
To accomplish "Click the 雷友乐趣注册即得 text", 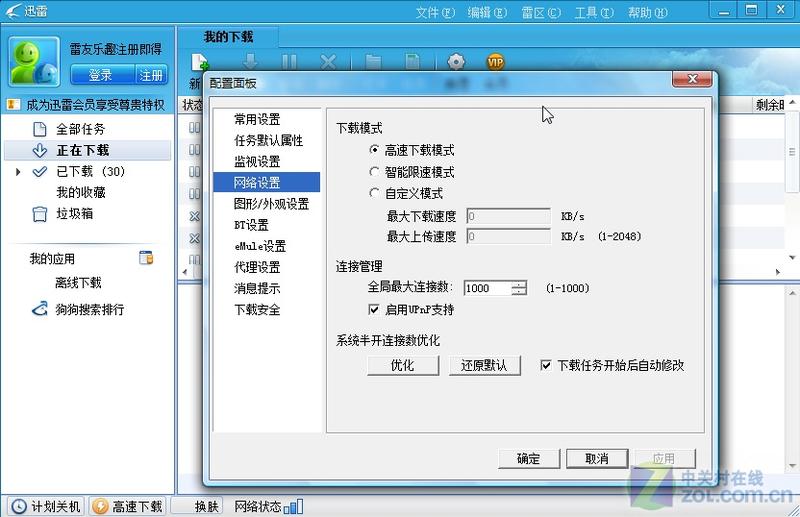I will (x=115, y=49).
